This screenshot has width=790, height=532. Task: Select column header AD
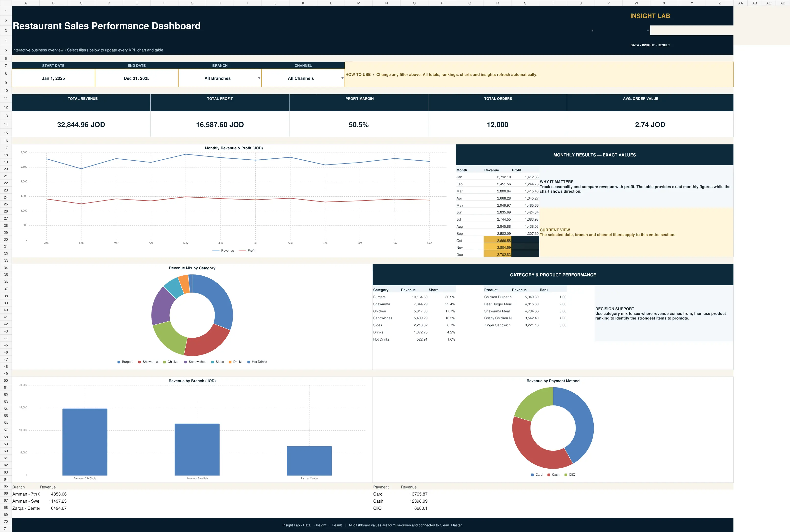pyautogui.click(x=783, y=3)
